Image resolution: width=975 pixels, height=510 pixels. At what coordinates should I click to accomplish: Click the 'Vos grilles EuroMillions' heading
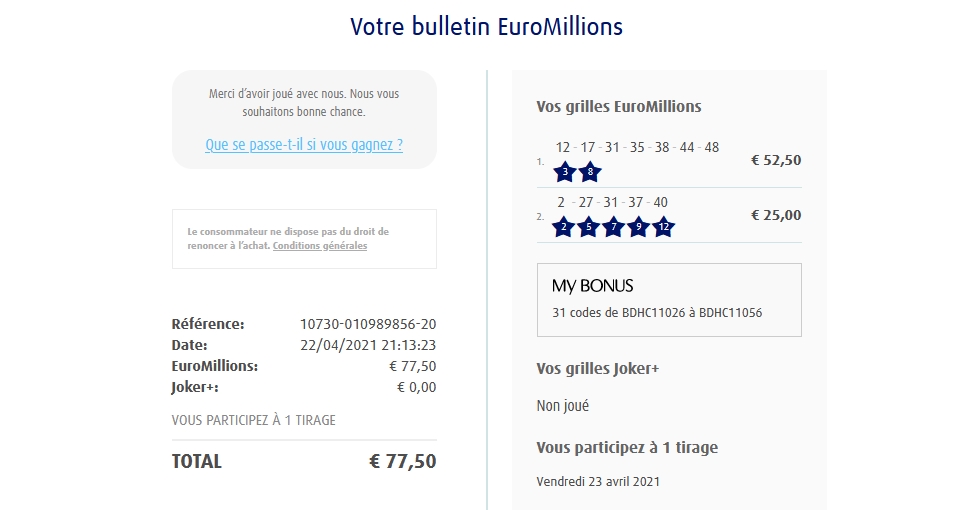click(x=619, y=107)
